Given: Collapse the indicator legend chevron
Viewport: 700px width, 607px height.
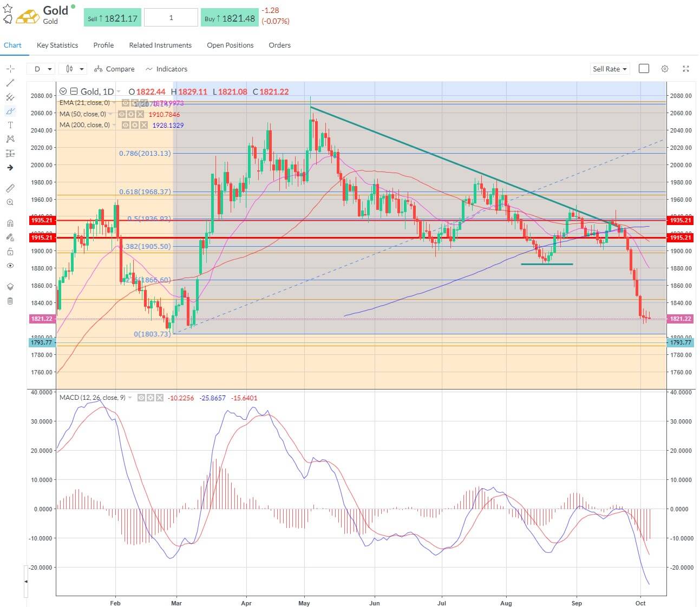Looking at the screenshot, I should click(x=63, y=91).
